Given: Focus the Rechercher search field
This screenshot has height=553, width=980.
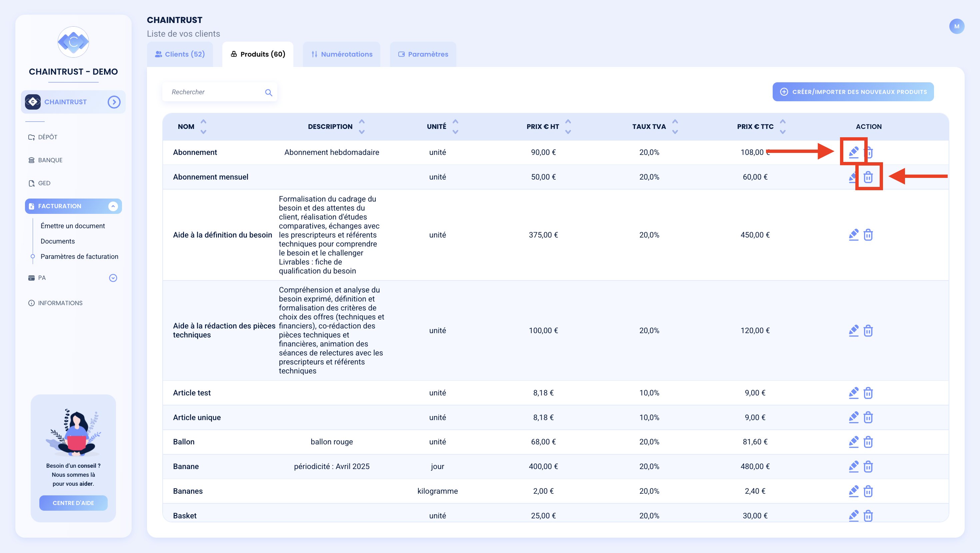Looking at the screenshot, I should point(216,92).
